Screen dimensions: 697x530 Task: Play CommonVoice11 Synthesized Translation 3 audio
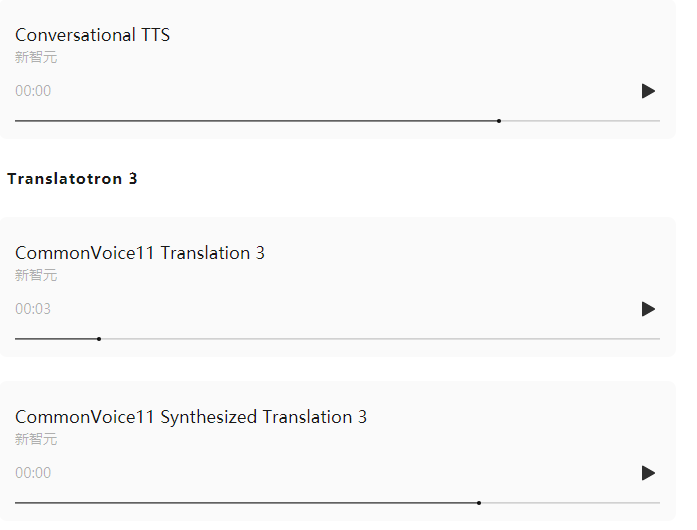(x=649, y=473)
